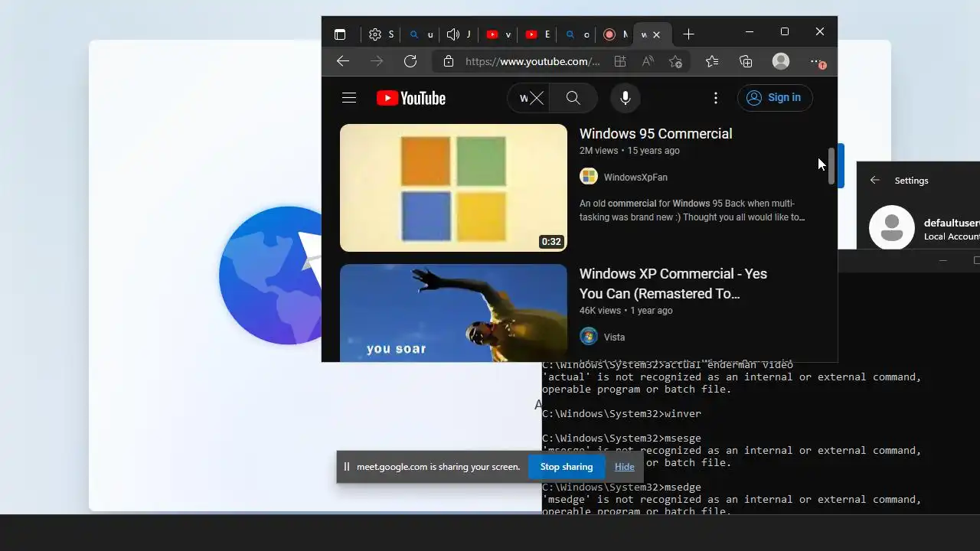Go back in the Settings window

(x=875, y=181)
